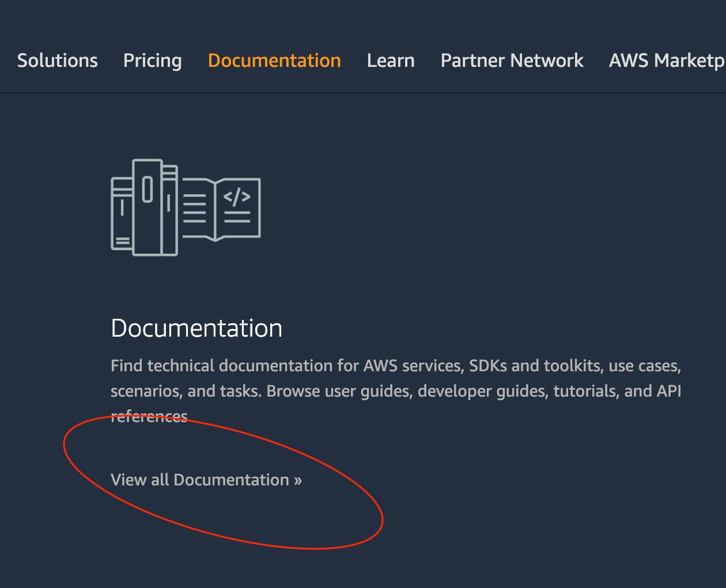The width and height of the screenshot is (726, 588).
Task: Open the AWS Marketplace menu item
Action: coord(667,61)
